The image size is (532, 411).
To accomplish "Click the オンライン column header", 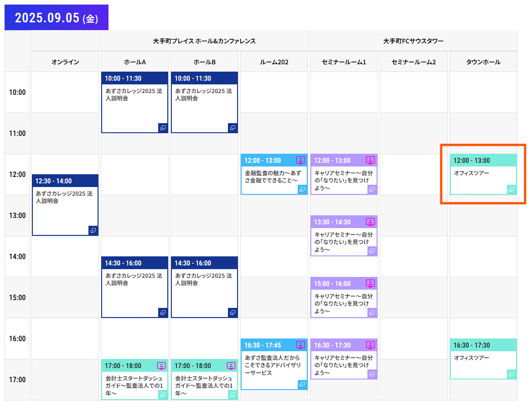I will click(65, 62).
